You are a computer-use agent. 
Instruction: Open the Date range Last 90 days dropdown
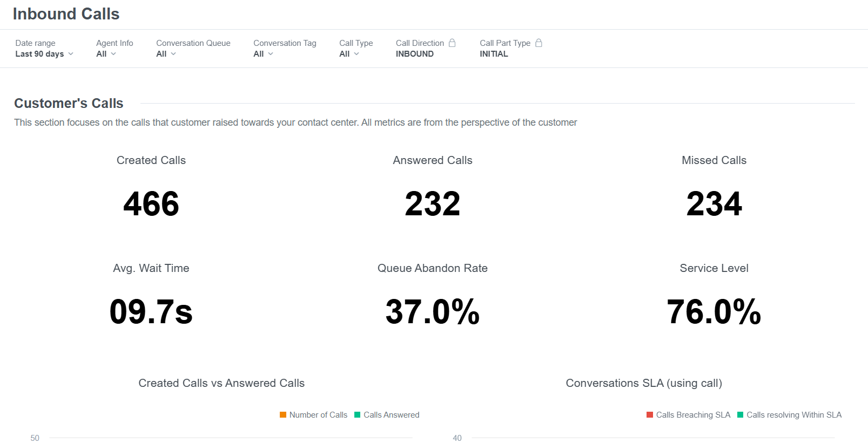[x=44, y=54]
